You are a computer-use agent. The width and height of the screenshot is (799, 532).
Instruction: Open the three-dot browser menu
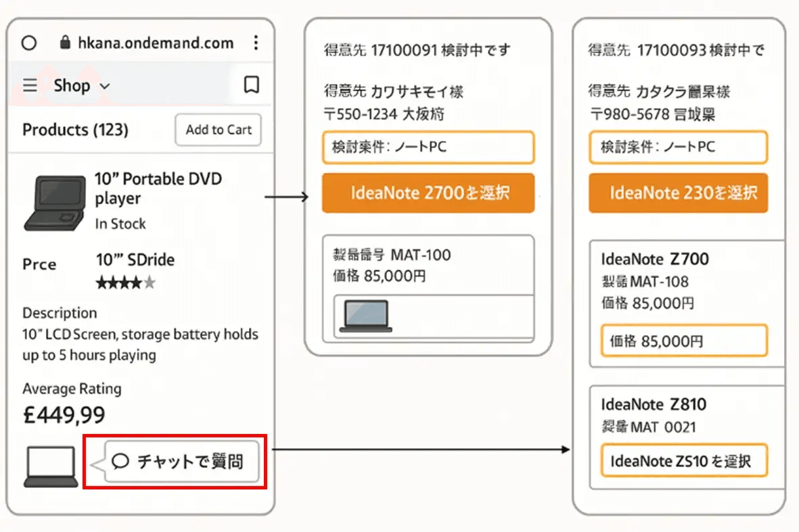(x=256, y=43)
